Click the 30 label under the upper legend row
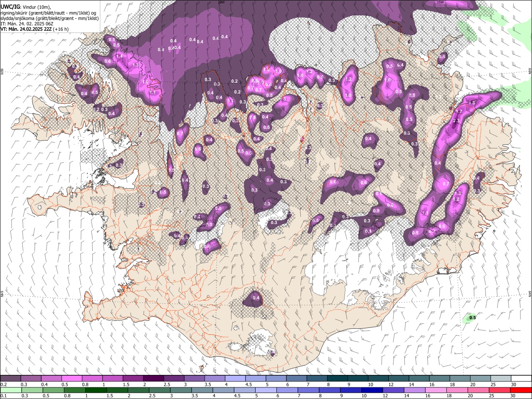 pos(513,384)
